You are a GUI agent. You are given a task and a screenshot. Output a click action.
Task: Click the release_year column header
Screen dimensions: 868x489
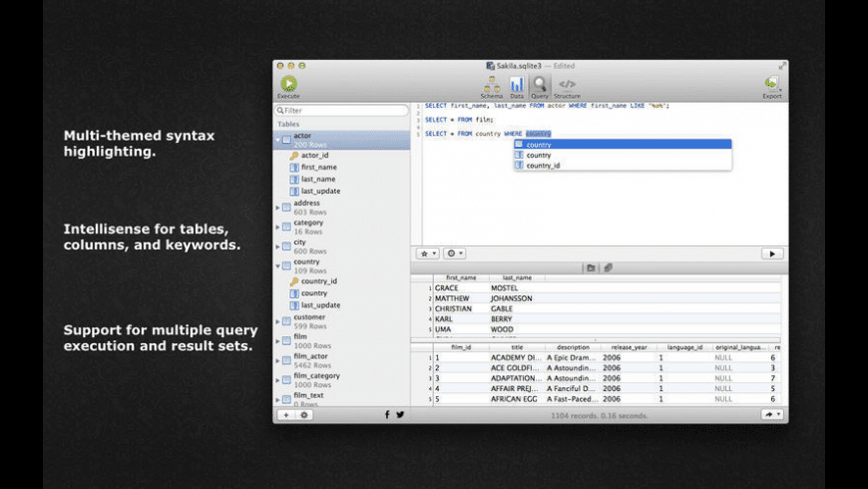(x=629, y=347)
